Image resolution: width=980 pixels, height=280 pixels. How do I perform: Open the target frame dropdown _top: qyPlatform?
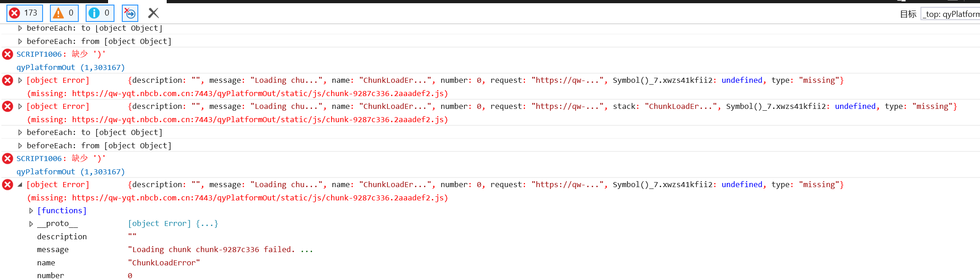click(x=950, y=14)
